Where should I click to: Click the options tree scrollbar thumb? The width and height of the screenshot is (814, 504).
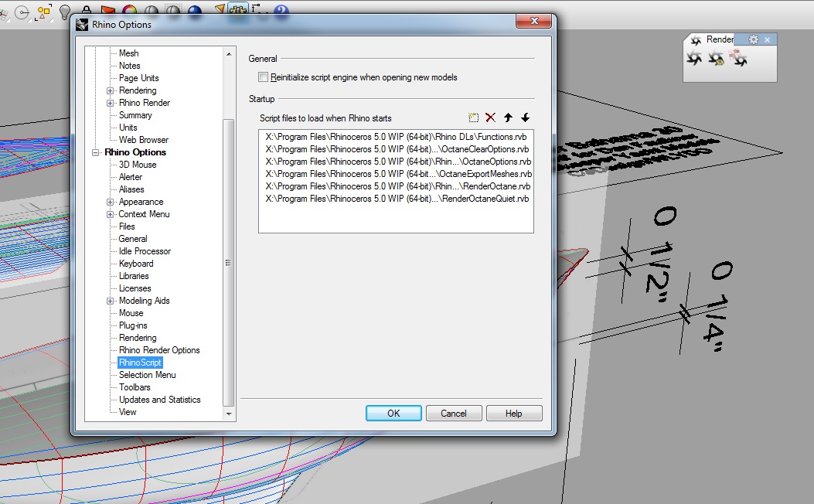[228, 263]
